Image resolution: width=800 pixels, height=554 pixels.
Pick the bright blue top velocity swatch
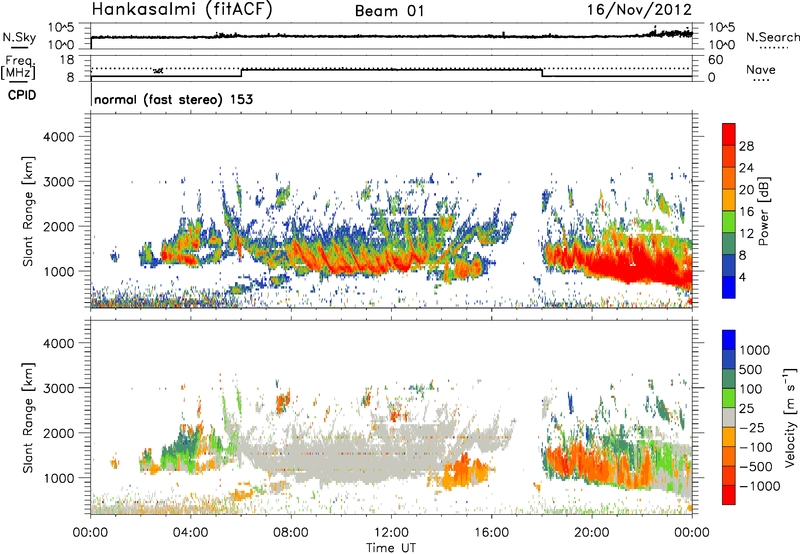coord(729,340)
